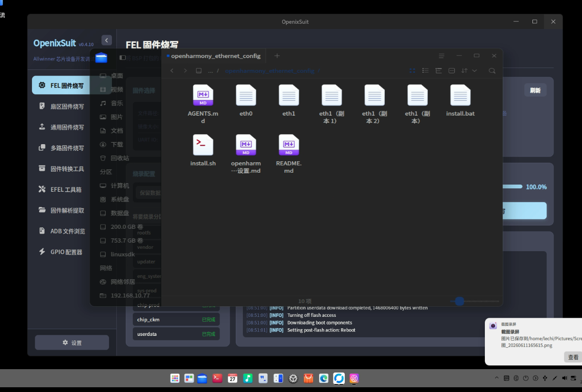Open 设置 at the bottom of OpenixSuit
The image size is (582, 392).
[x=72, y=343]
